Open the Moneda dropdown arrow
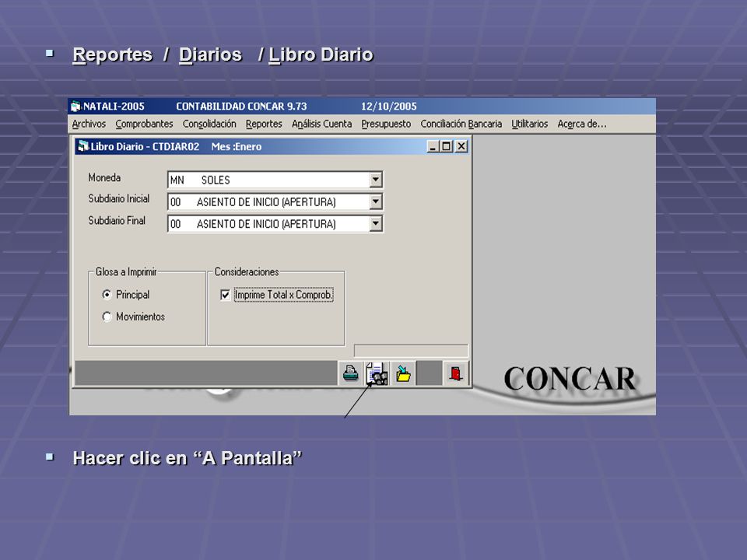This screenshot has width=747, height=560. [375, 180]
